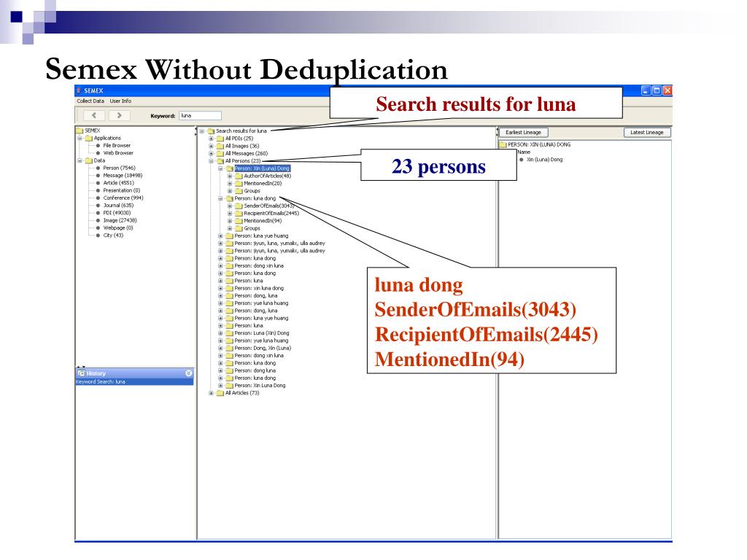
Task: Select 'Person: dong luna' result row
Action: point(255,370)
